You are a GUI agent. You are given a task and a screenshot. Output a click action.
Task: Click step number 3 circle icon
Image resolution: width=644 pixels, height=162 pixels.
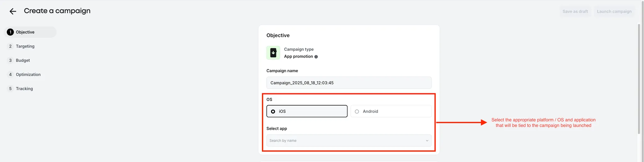[x=10, y=61]
